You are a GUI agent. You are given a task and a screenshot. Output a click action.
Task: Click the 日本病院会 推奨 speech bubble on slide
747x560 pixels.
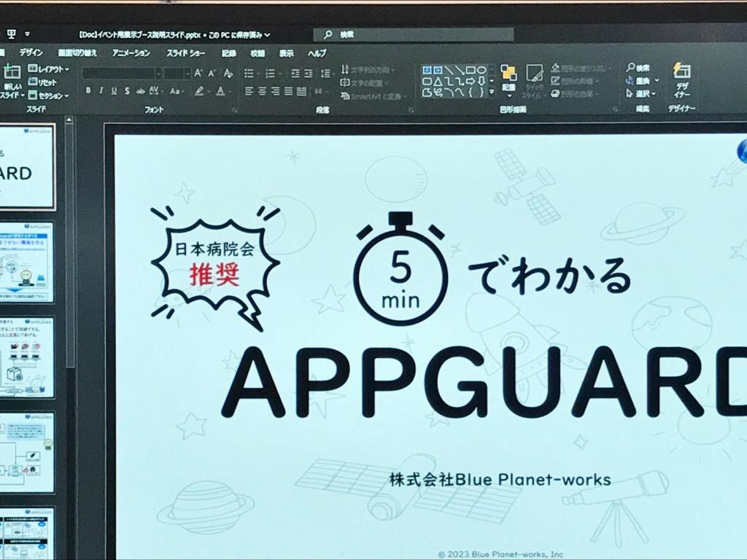click(214, 268)
